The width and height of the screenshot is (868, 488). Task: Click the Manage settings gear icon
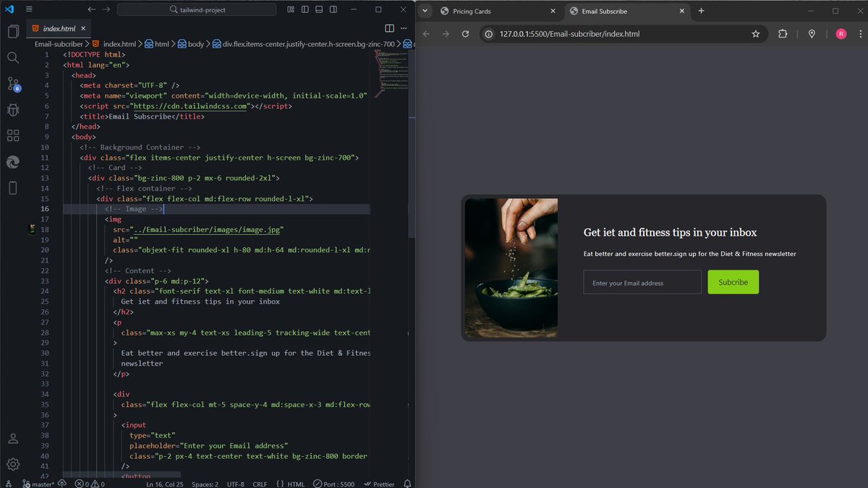coord(12,463)
